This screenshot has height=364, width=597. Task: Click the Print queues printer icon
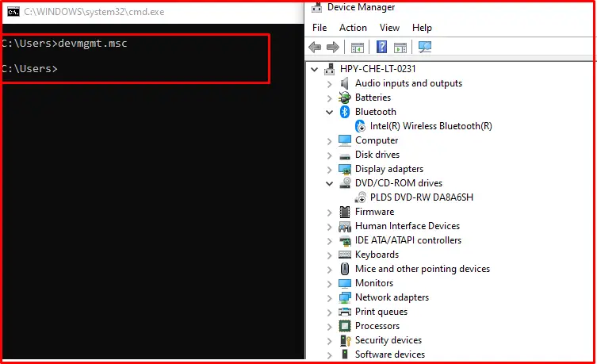pos(345,312)
